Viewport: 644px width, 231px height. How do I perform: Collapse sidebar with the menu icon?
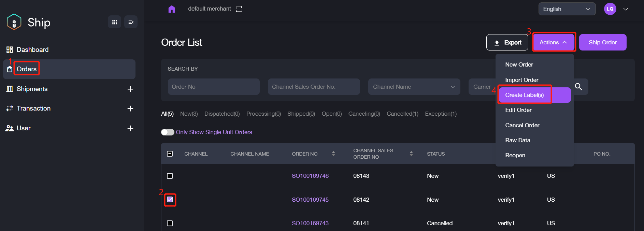click(x=131, y=22)
